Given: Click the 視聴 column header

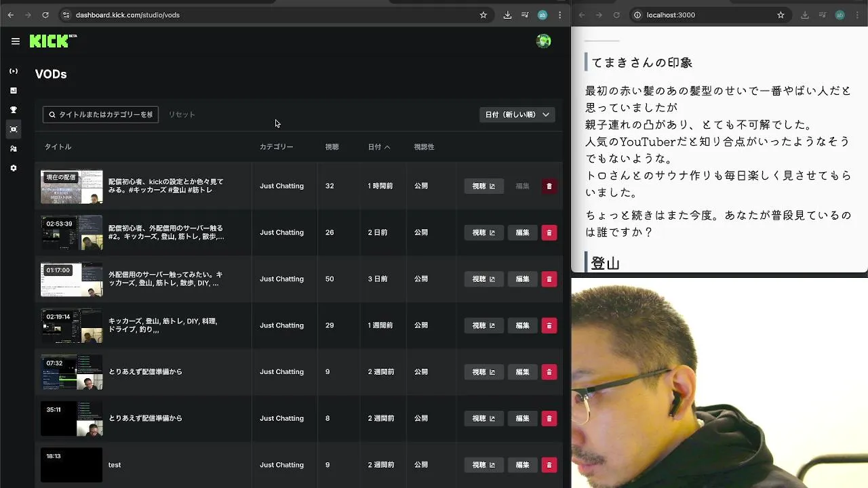Looking at the screenshot, I should pyautogui.click(x=332, y=147).
